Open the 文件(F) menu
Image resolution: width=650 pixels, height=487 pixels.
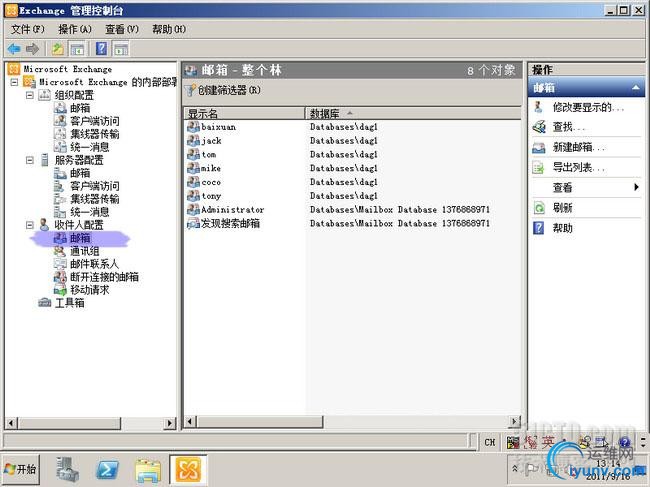27,29
